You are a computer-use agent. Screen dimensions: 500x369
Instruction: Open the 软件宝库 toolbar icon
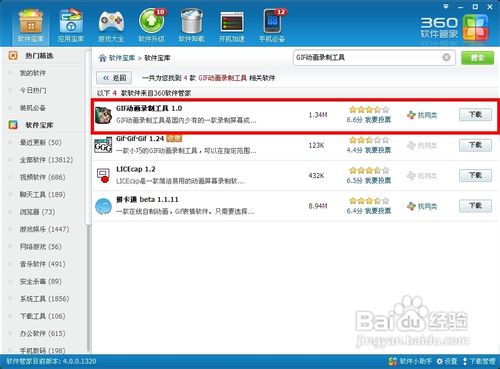click(30, 26)
